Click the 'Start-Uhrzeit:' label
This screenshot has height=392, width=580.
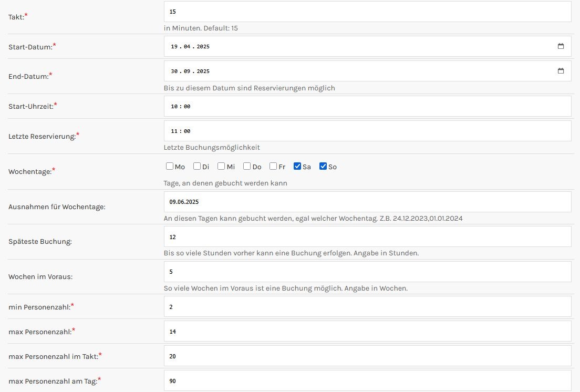point(31,107)
